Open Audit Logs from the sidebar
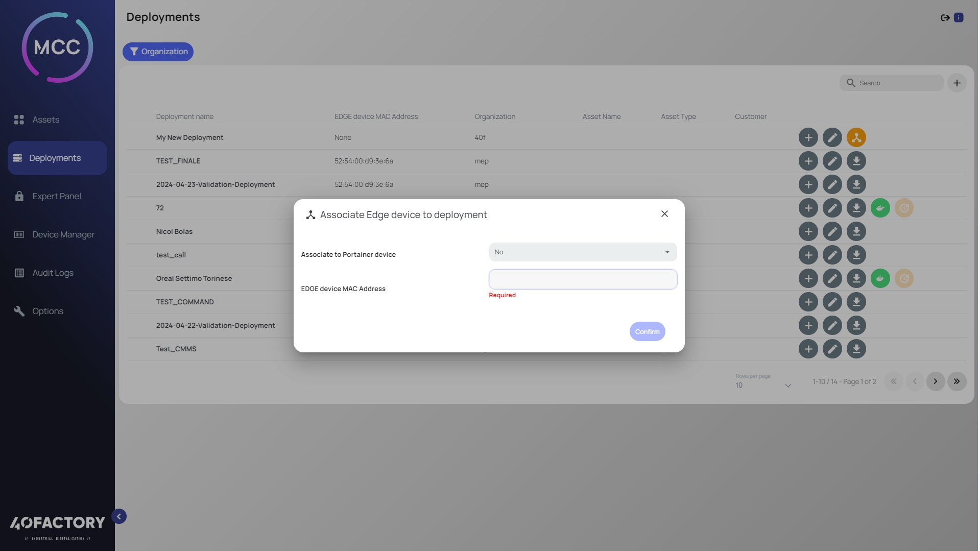 [53, 273]
